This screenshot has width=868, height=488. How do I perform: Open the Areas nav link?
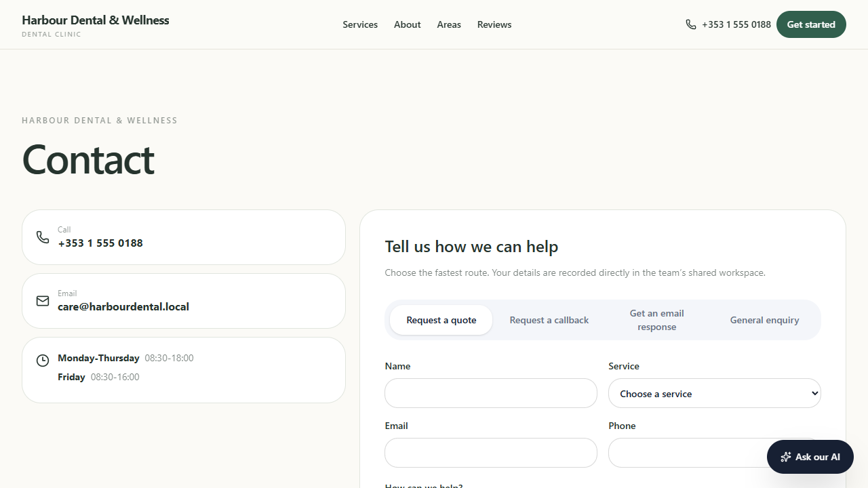pos(449,24)
